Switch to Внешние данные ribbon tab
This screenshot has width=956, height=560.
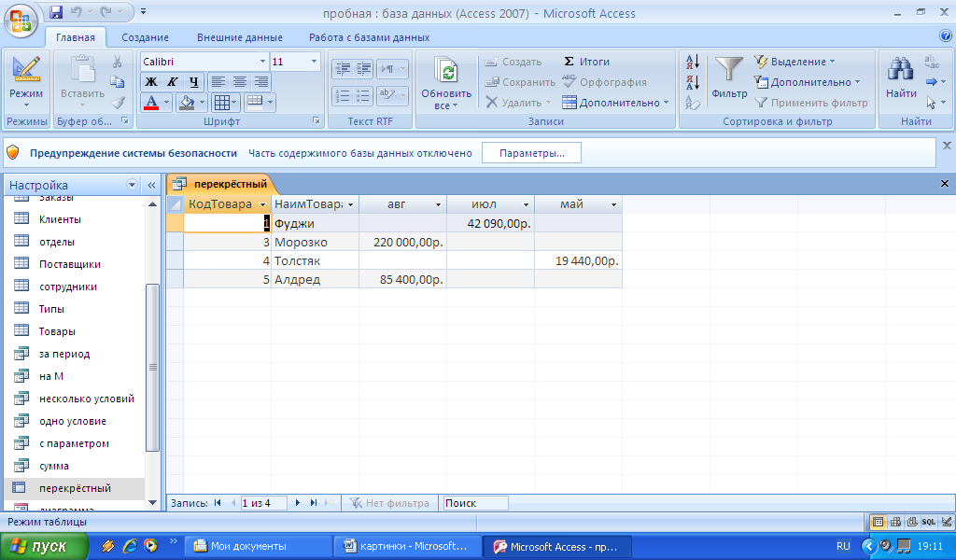click(x=240, y=37)
